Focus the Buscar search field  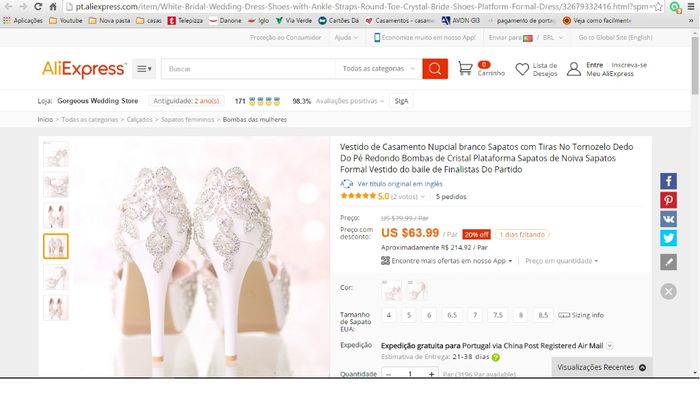248,69
